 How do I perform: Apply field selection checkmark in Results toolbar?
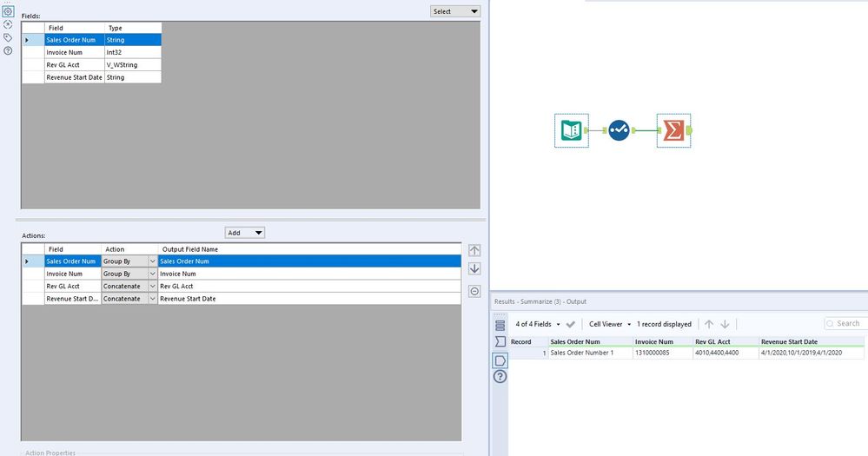point(571,324)
